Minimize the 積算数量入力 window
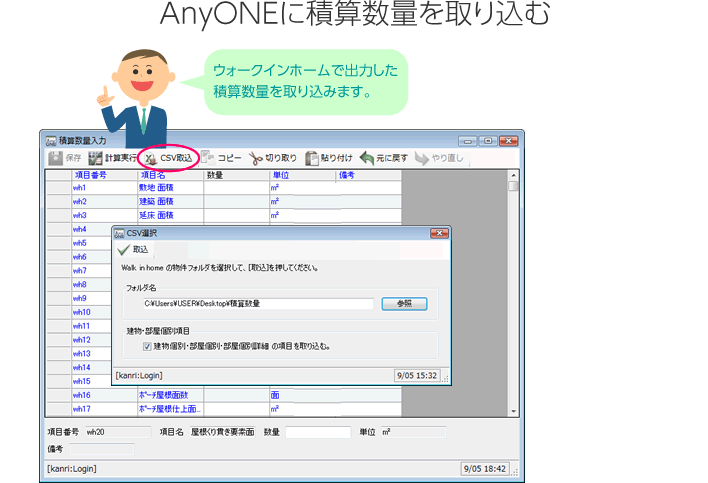Image resolution: width=708 pixels, height=483 pixels. coord(468,141)
